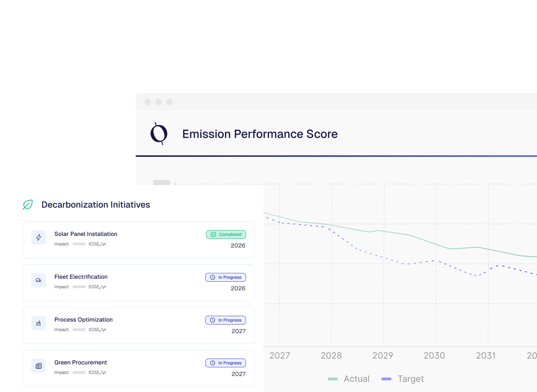Viewport: 537px width, 392px height.
Task: Click the clock icon on Green Procurement's In Progress badge
Action: pyautogui.click(x=212, y=363)
